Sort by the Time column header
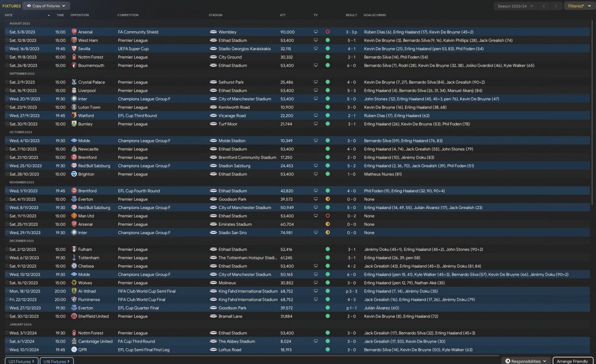Screen dimensions: 596x364 pyautogui.click(x=61, y=15)
